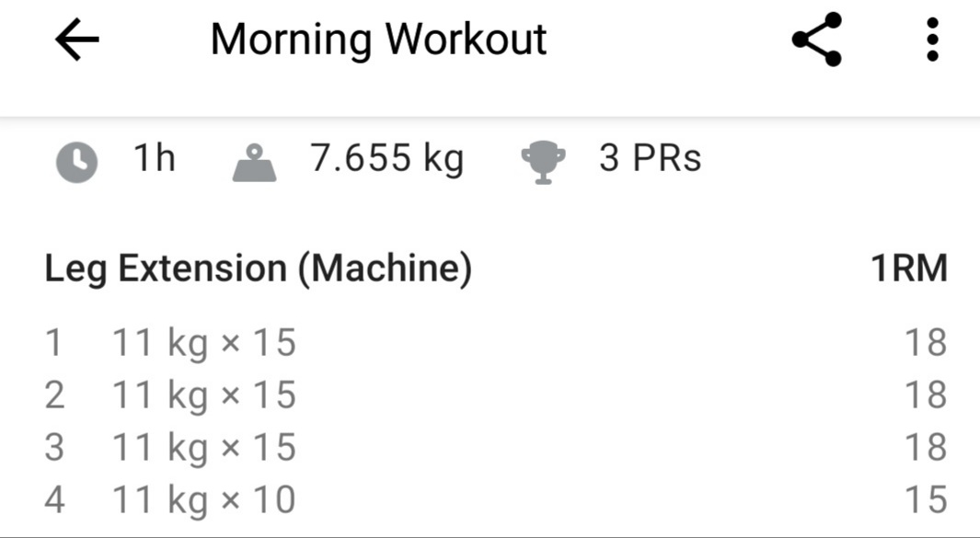
Task: Tap the trophy PRs icon
Action: pyautogui.click(x=543, y=163)
